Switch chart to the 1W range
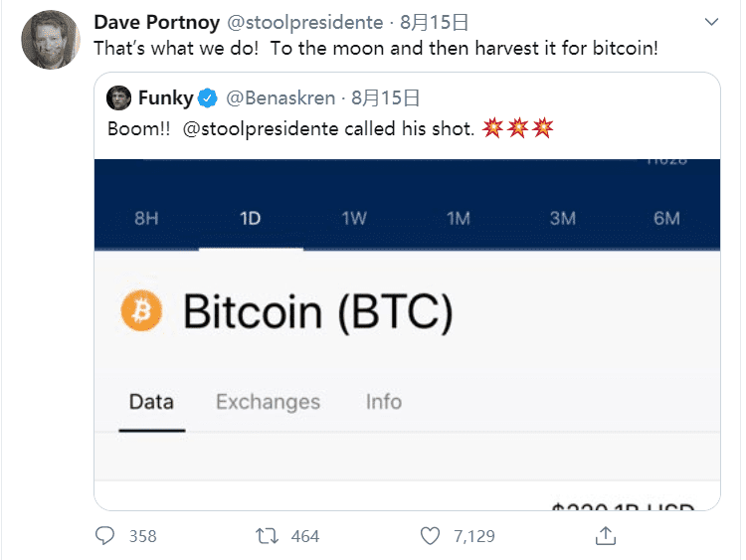Viewport: 746px width, 560px height. [354, 219]
